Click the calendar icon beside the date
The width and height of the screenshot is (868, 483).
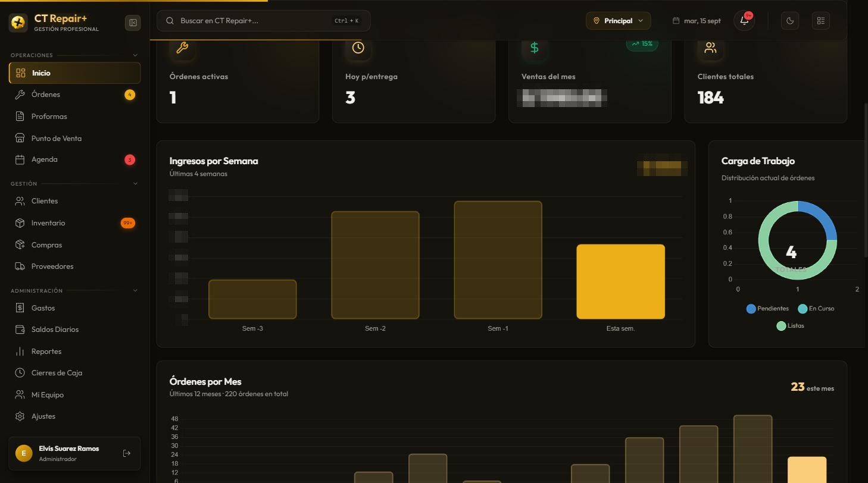click(676, 21)
